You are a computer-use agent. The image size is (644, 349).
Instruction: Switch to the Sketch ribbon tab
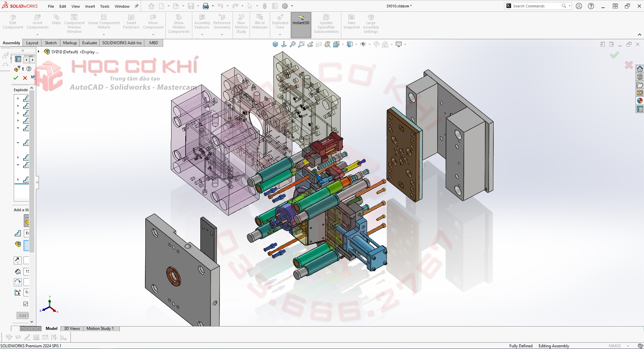pyautogui.click(x=51, y=43)
